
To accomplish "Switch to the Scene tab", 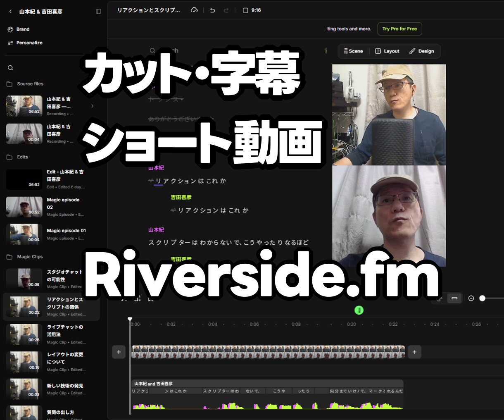I will pos(353,51).
